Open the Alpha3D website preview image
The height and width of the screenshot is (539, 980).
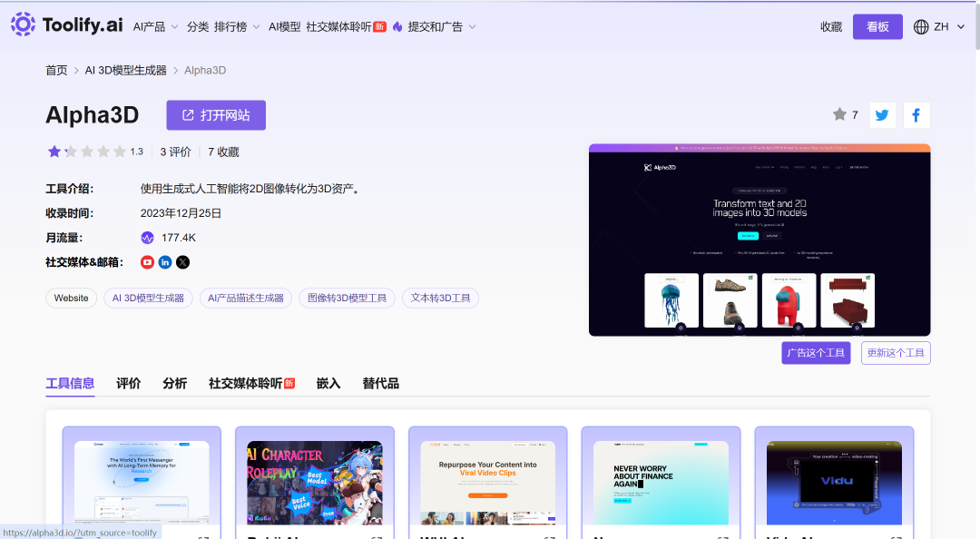(759, 240)
